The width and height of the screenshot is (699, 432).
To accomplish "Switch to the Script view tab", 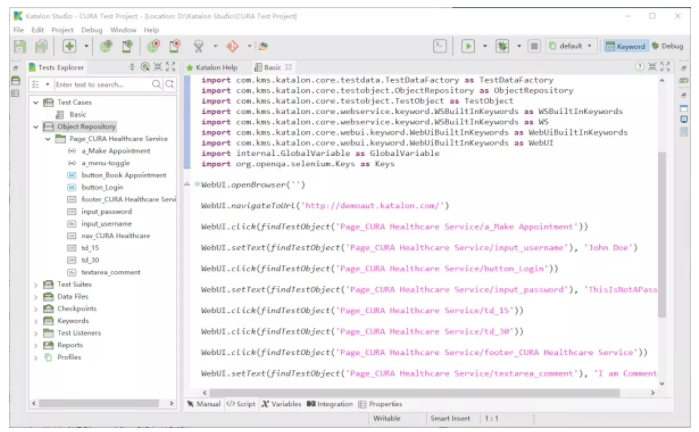I will pyautogui.click(x=241, y=404).
